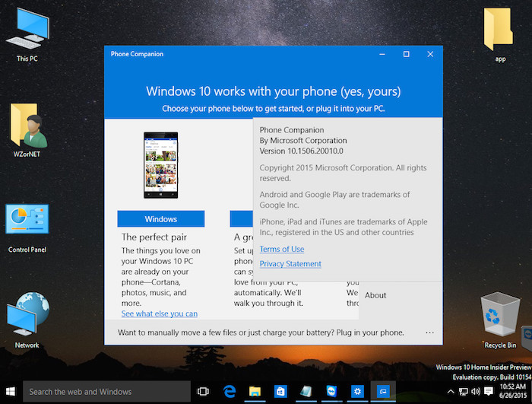Open the volume speaker tray icon
532x404 pixels.
pyautogui.click(x=476, y=392)
